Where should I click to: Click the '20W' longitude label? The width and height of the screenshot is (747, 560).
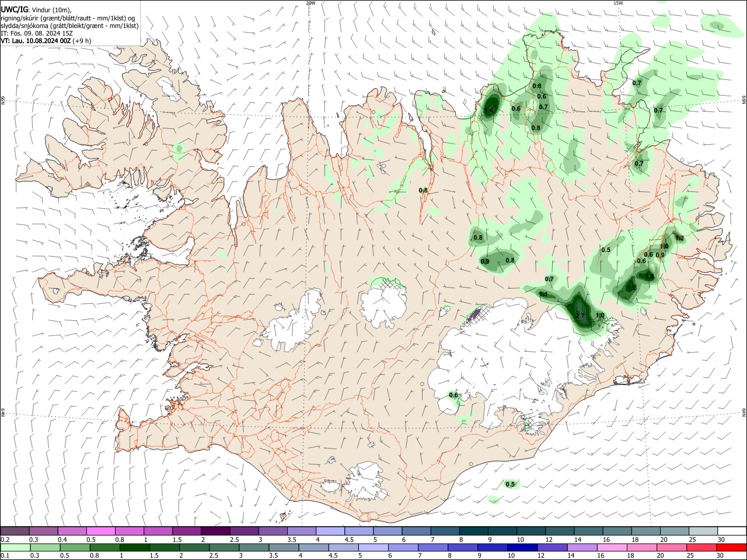311,3
